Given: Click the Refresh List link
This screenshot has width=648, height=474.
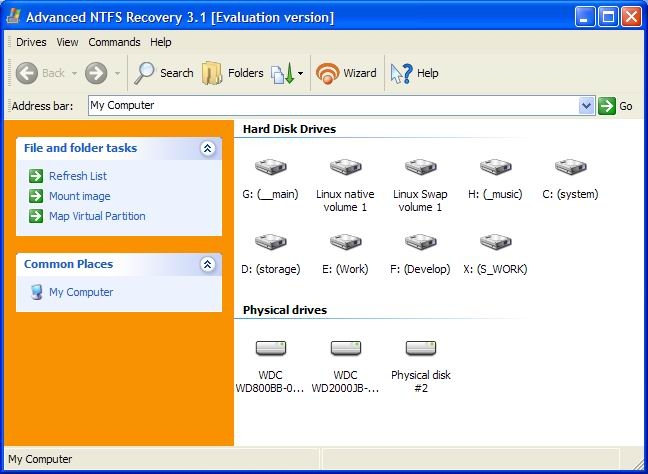Looking at the screenshot, I should (x=77, y=176).
